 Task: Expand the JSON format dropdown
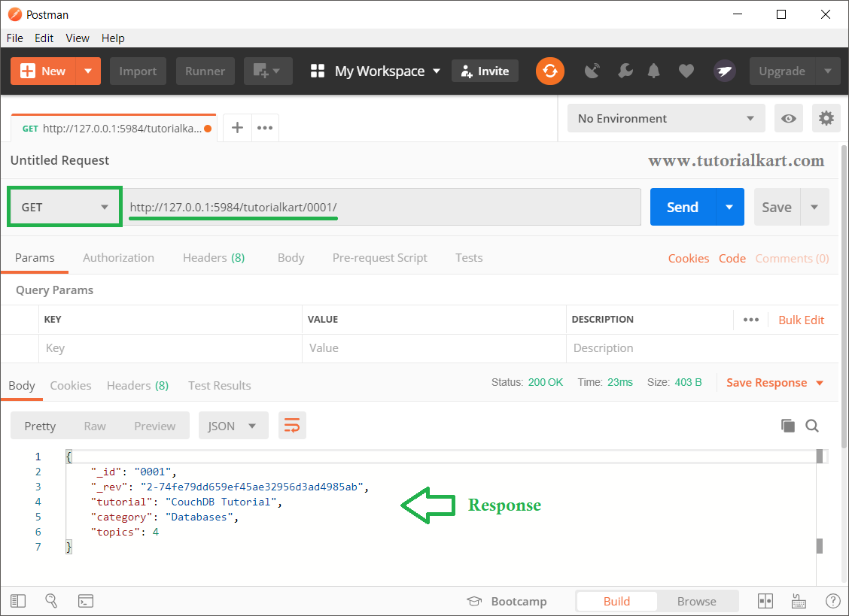tap(233, 426)
